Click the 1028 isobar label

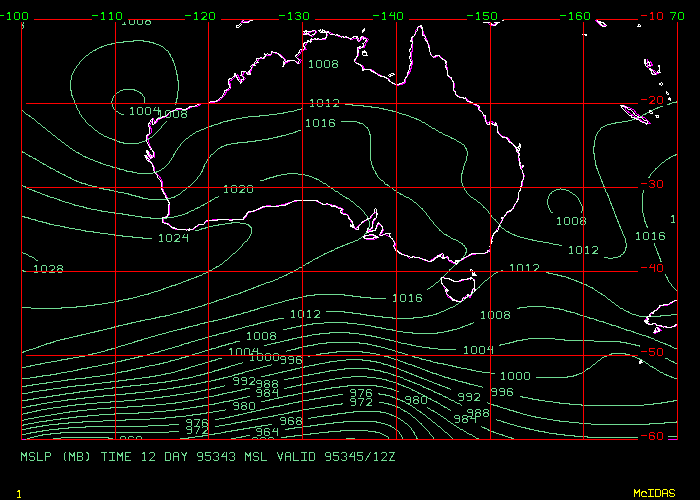point(48,269)
